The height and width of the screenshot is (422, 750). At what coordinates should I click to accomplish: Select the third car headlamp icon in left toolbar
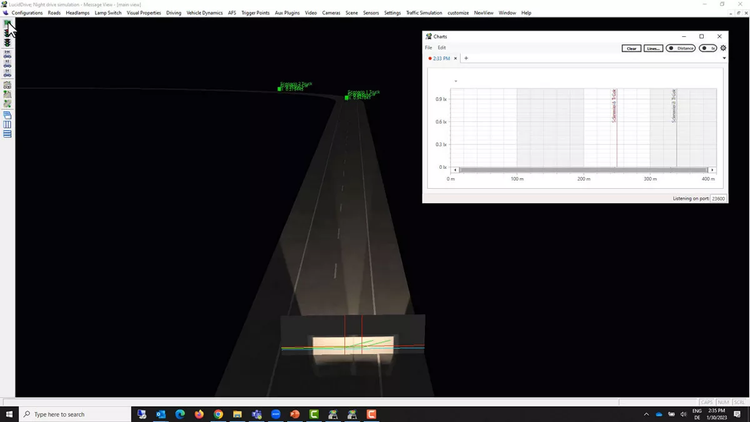pyautogui.click(x=7, y=74)
